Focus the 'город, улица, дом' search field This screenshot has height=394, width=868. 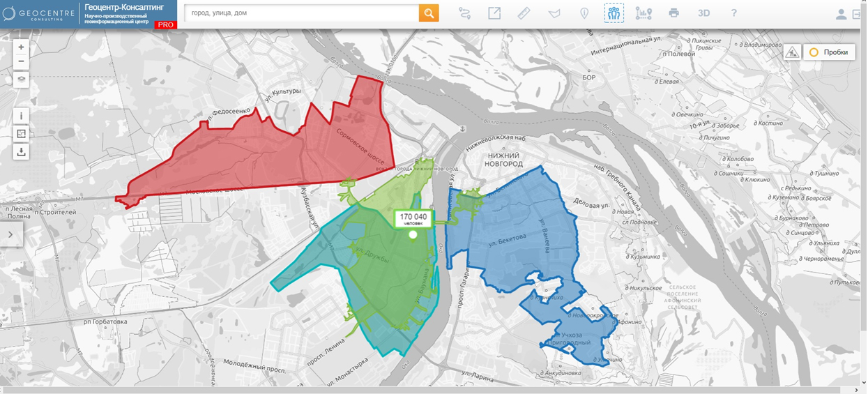[302, 13]
